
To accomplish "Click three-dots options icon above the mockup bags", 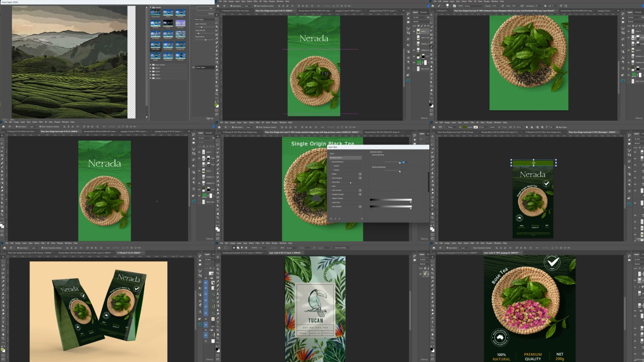I will [x=108, y=248].
